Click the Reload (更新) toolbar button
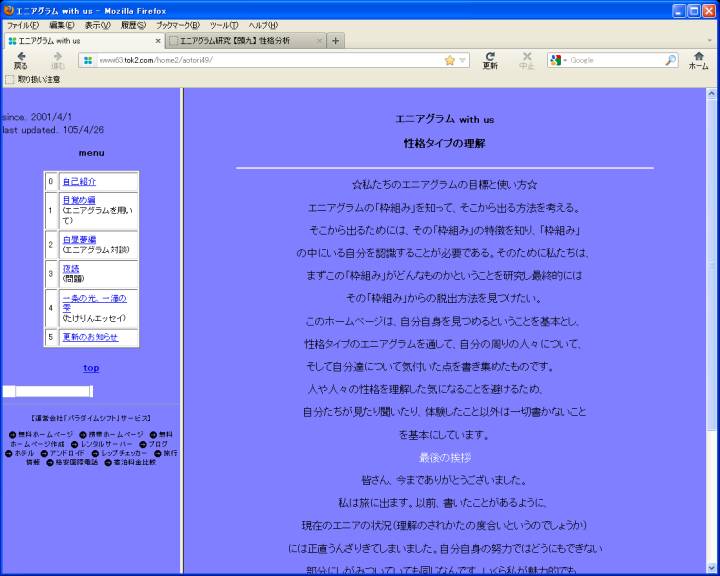Viewport: 720px width, 576px height. pyautogui.click(x=490, y=60)
